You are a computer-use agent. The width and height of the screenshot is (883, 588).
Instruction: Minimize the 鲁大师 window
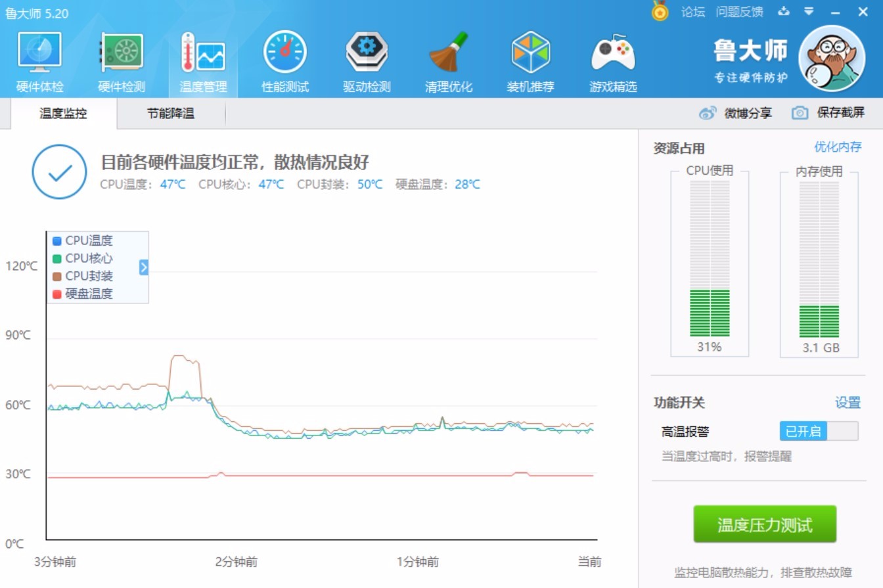836,12
